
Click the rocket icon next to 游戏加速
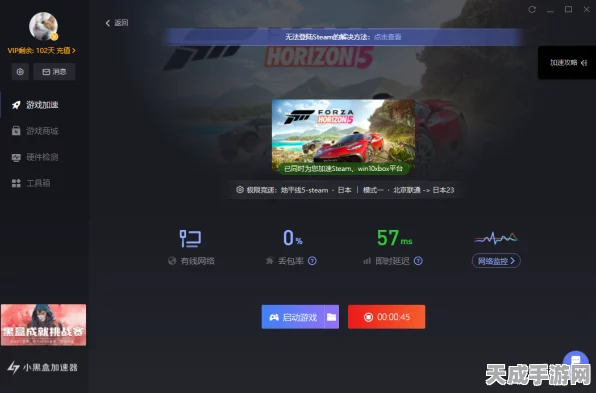point(16,105)
